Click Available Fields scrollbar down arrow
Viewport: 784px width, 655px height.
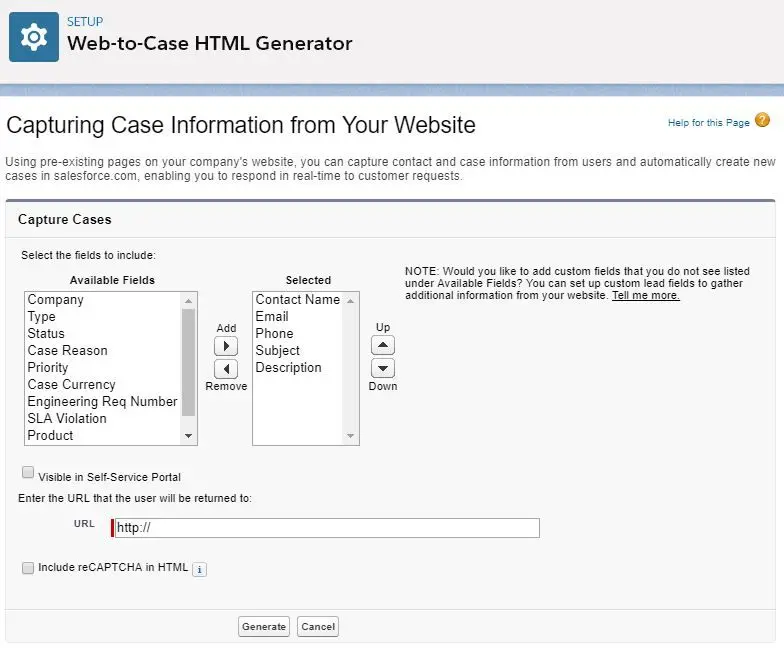(x=188, y=436)
